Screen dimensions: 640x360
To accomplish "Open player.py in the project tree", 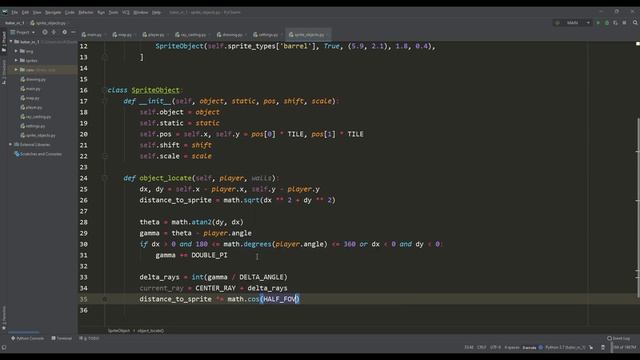I will click(x=31, y=107).
